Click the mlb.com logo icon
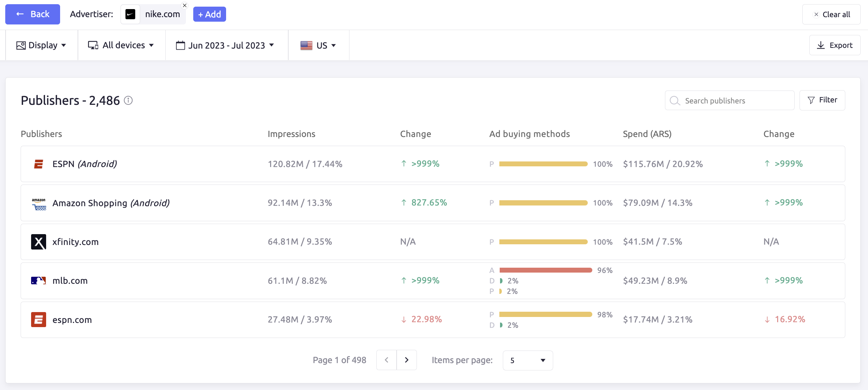Viewport: 868px width, 390px height. [x=38, y=281]
